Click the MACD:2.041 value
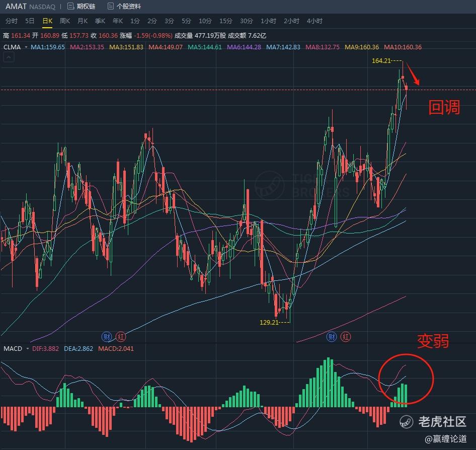 point(116,349)
